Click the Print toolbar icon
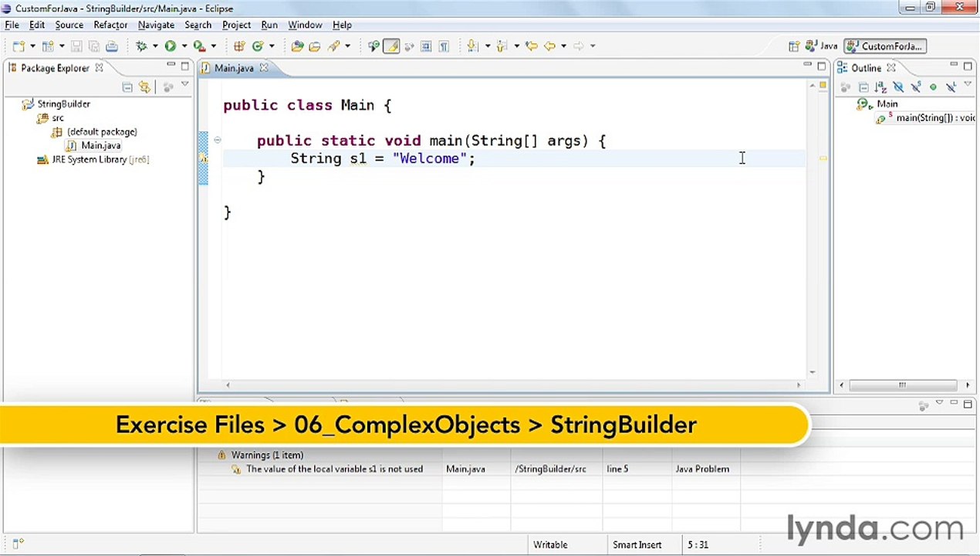This screenshot has width=980, height=556. [111, 46]
